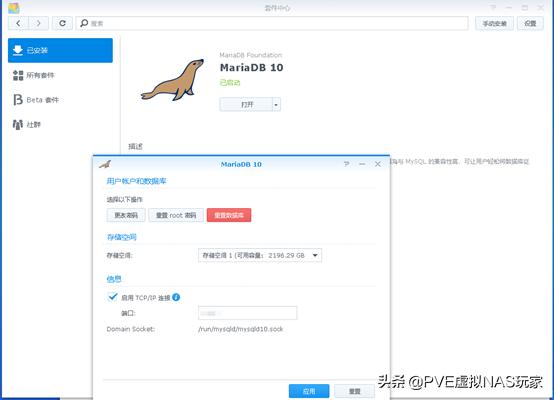Go back with the left arrow button

18,23
